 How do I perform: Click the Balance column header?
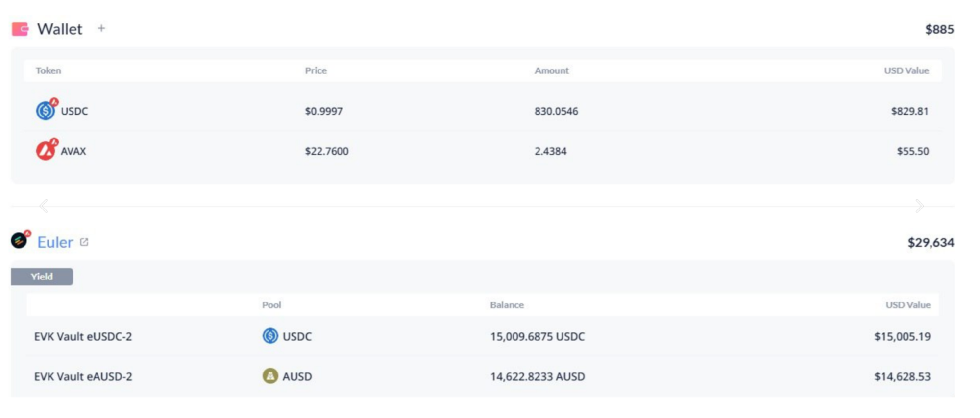pos(507,305)
